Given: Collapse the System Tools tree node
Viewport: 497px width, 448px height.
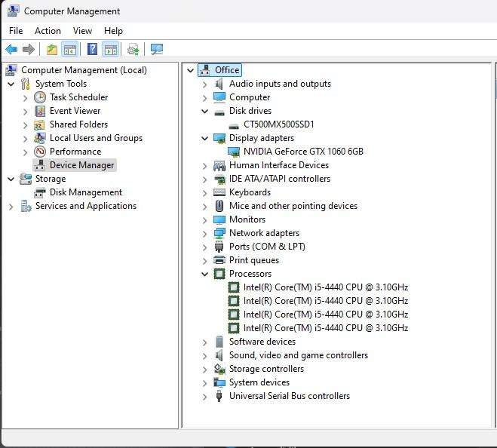Looking at the screenshot, I should (11, 84).
